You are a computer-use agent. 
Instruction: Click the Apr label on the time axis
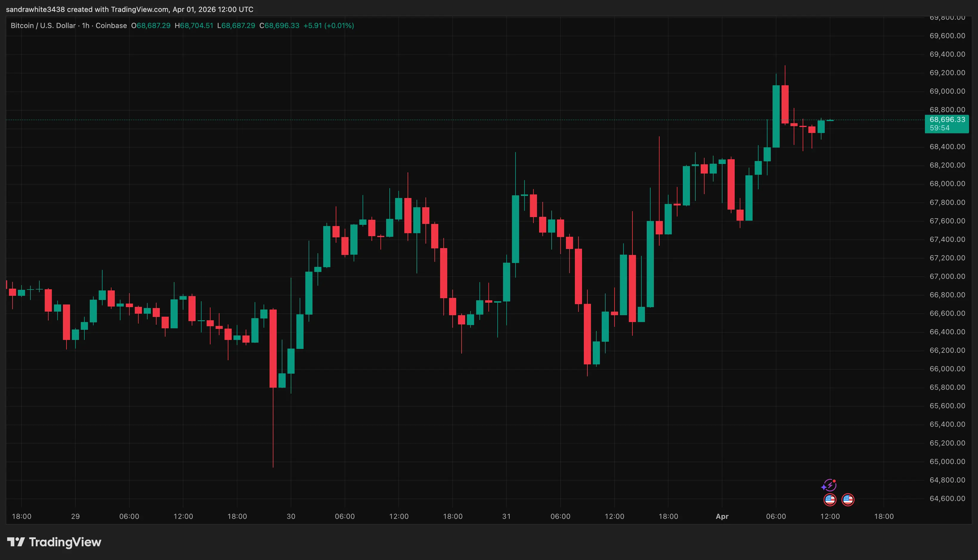point(722,516)
